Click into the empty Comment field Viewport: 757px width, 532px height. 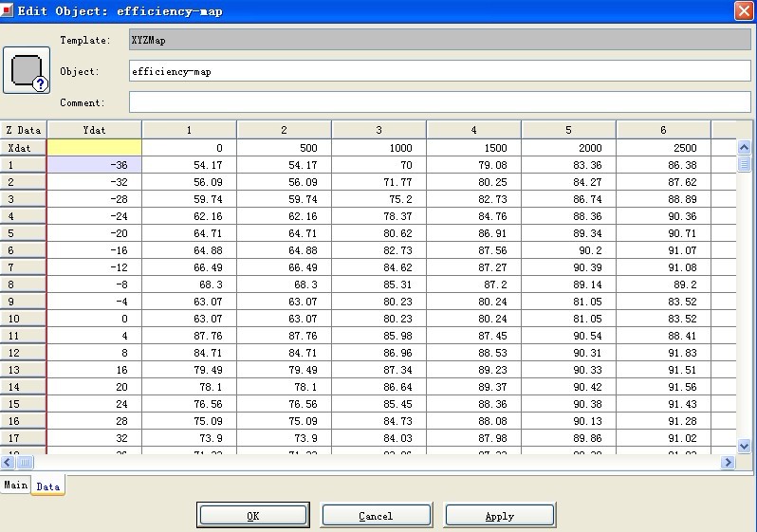coord(439,101)
